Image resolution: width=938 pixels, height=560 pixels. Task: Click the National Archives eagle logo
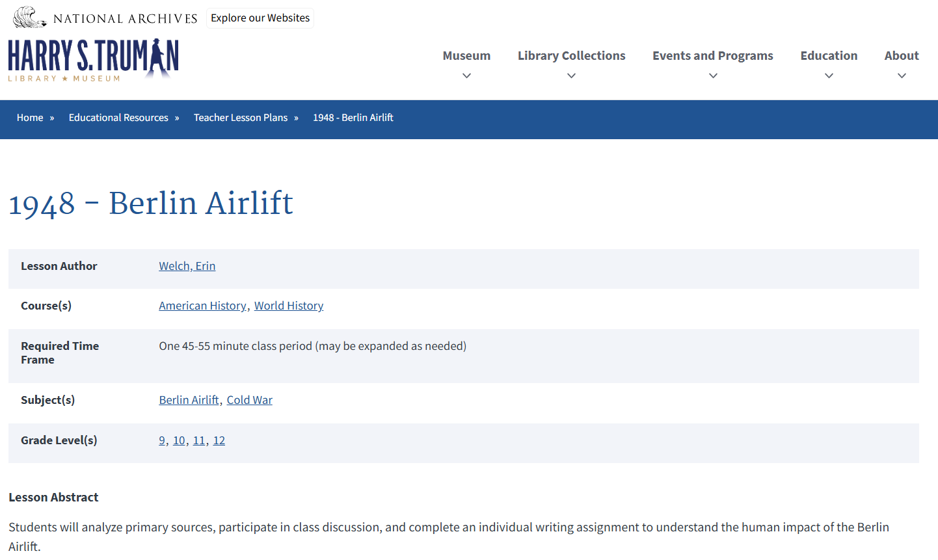pos(30,18)
